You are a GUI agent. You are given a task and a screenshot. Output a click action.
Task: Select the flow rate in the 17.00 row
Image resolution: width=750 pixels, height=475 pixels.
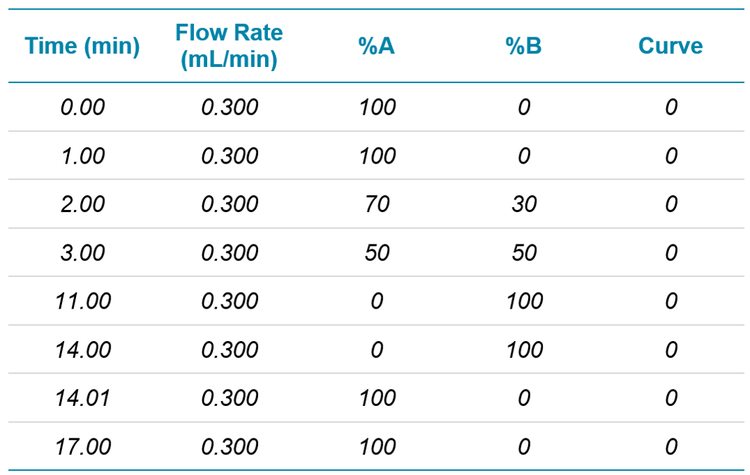click(x=229, y=447)
